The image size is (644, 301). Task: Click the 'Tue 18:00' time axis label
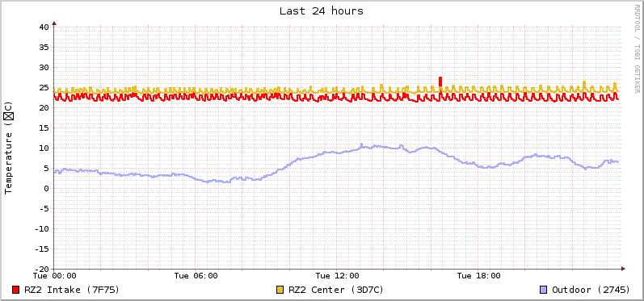(478, 275)
